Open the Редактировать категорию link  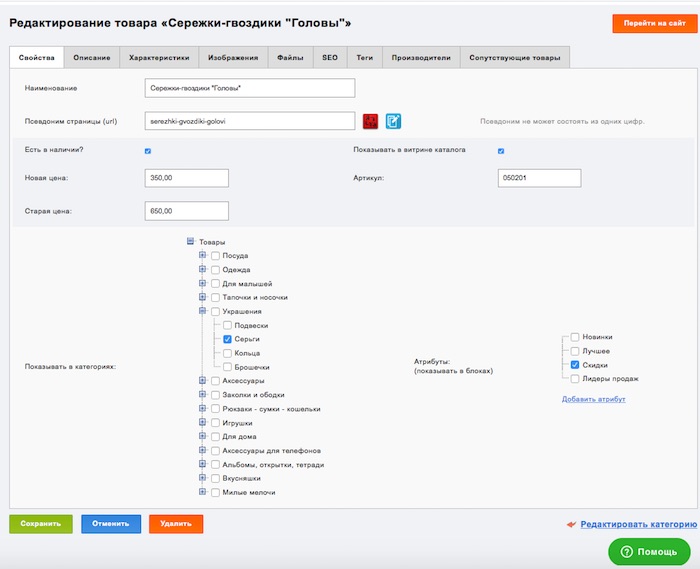(x=639, y=524)
